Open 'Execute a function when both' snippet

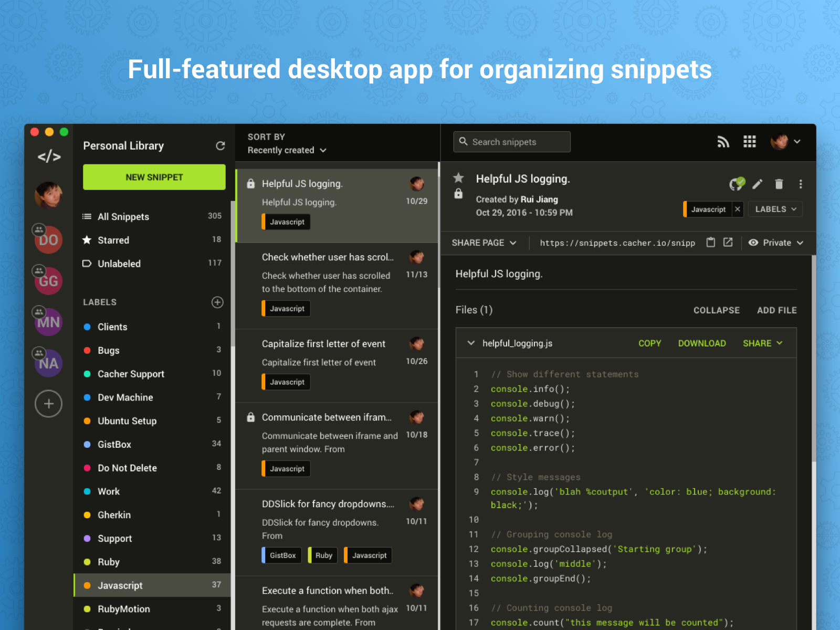[x=337, y=603]
